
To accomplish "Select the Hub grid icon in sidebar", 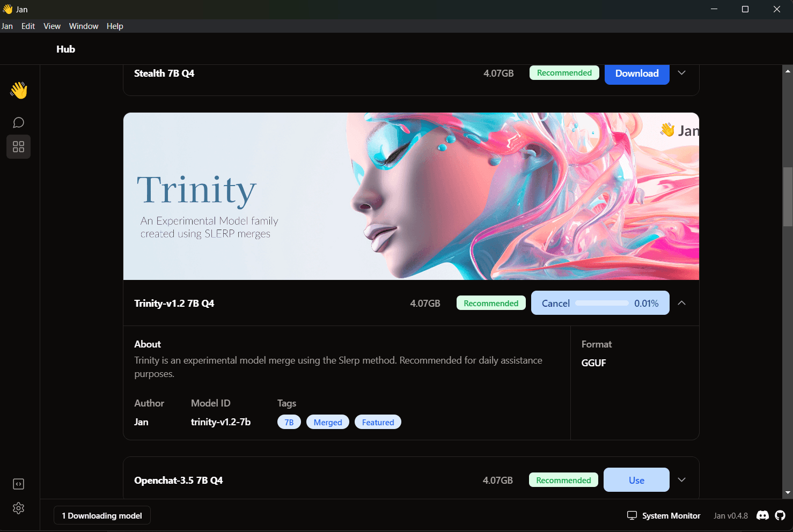I will click(x=19, y=147).
